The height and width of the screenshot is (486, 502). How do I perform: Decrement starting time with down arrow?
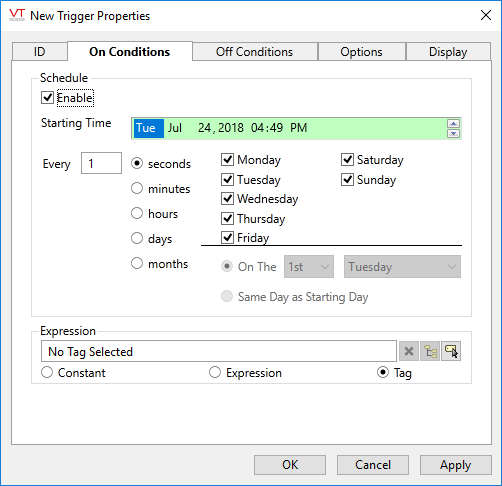[x=453, y=133]
